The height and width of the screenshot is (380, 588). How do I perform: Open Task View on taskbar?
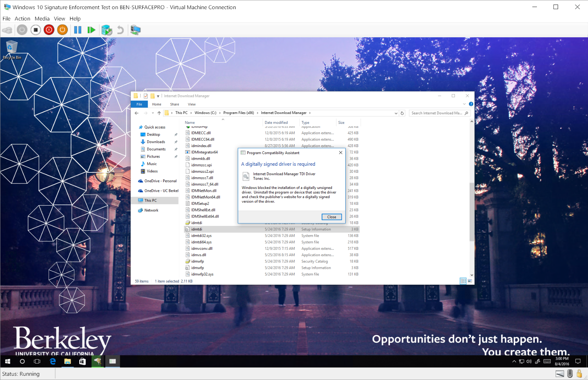click(37, 361)
